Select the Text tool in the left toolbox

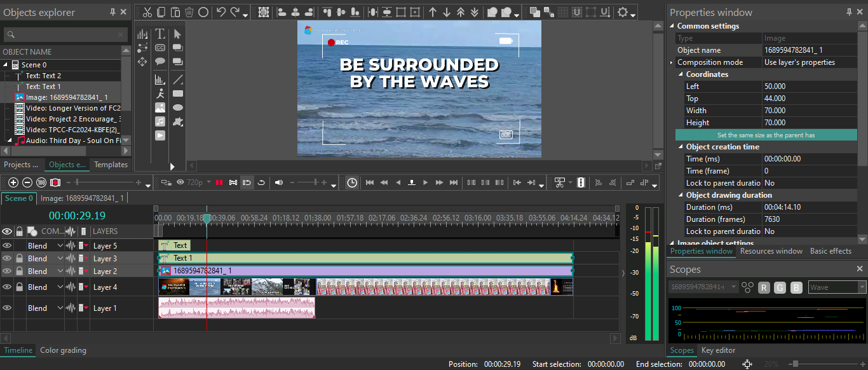(x=160, y=34)
